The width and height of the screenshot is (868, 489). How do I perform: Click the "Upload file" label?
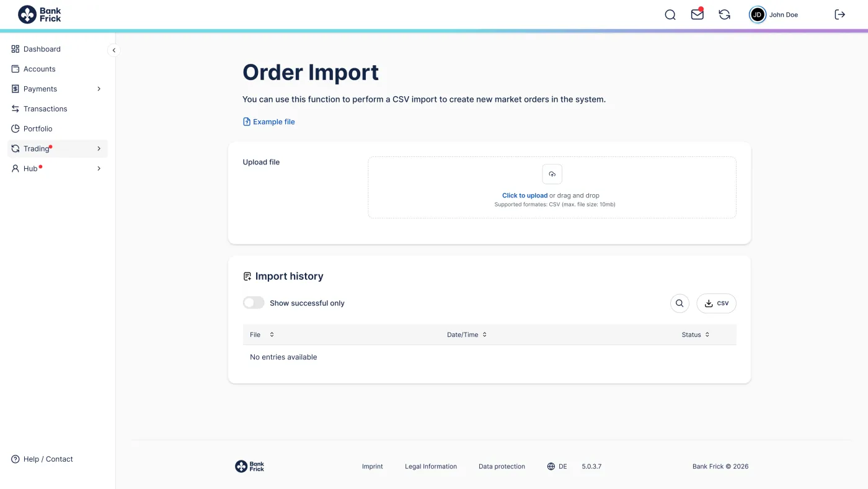pos(261,162)
